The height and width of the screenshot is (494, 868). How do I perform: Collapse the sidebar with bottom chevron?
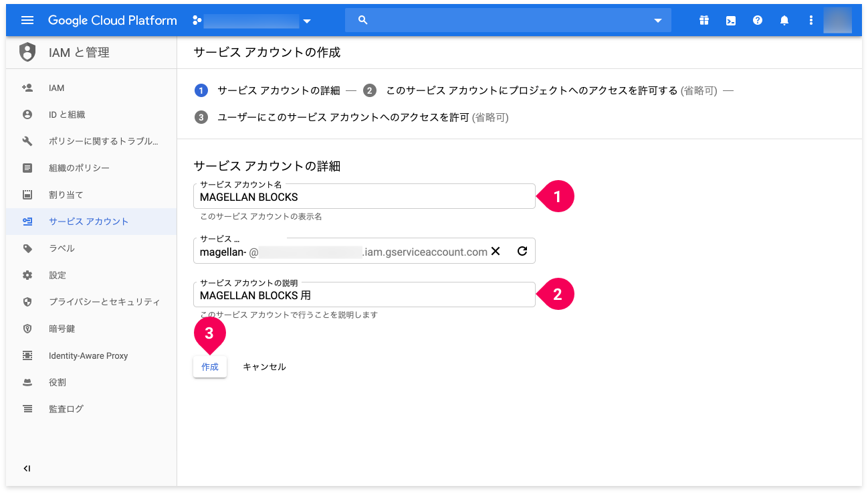[27, 469]
